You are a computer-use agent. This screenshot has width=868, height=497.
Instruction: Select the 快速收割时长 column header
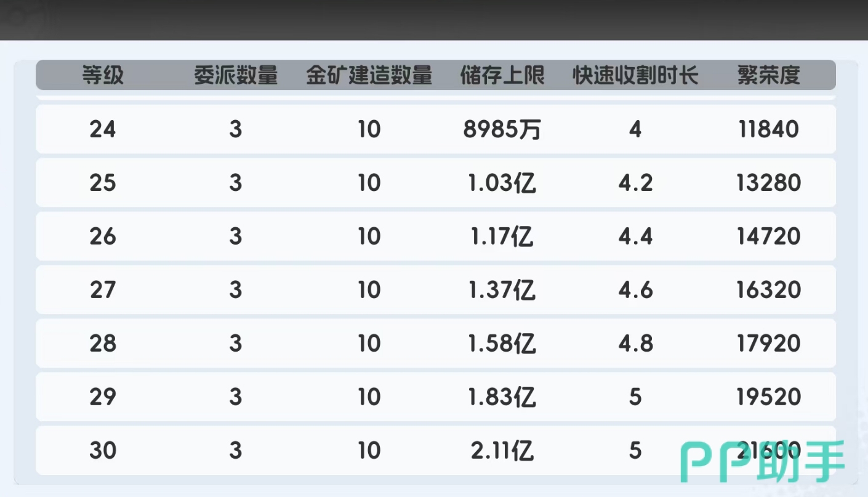(635, 76)
